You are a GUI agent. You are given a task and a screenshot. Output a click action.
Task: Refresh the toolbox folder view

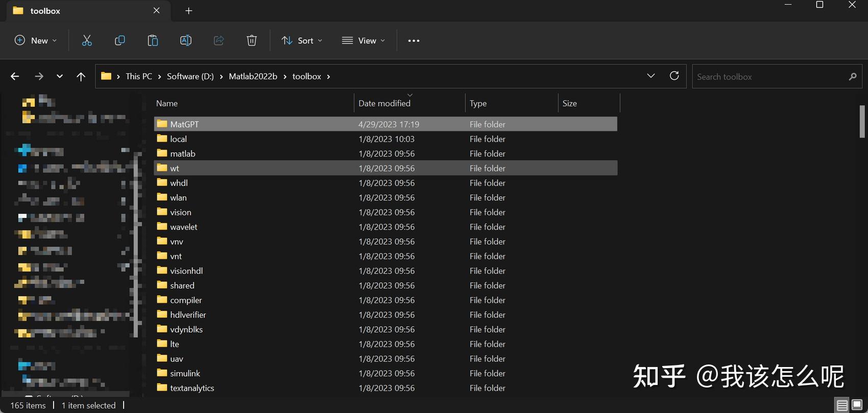pos(674,76)
